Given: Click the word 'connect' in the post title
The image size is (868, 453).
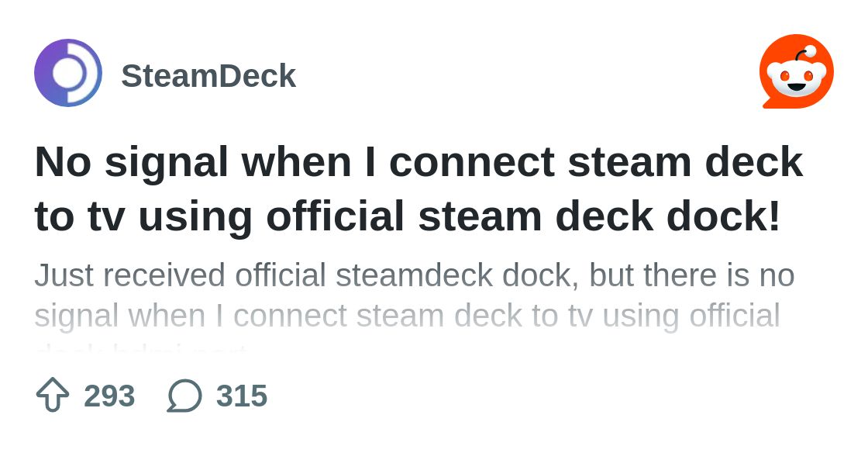Looking at the screenshot, I should [x=472, y=162].
